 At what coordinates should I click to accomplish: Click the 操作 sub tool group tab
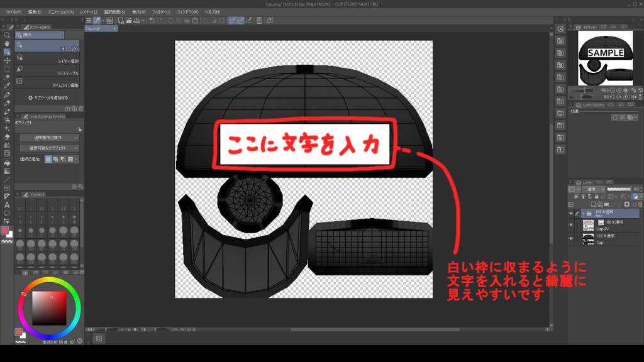(x=40, y=35)
